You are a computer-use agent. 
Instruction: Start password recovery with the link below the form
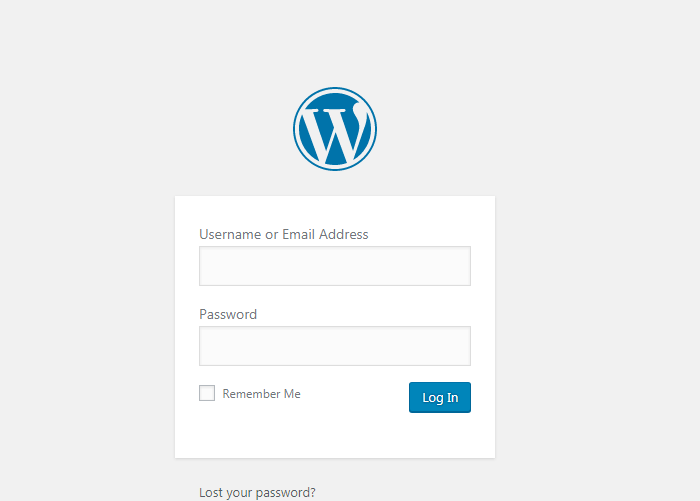click(x=257, y=493)
